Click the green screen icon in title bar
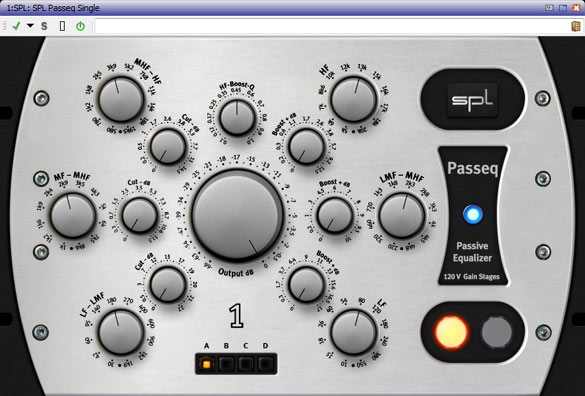Screen dimensions: 585x396 click(549, 7)
